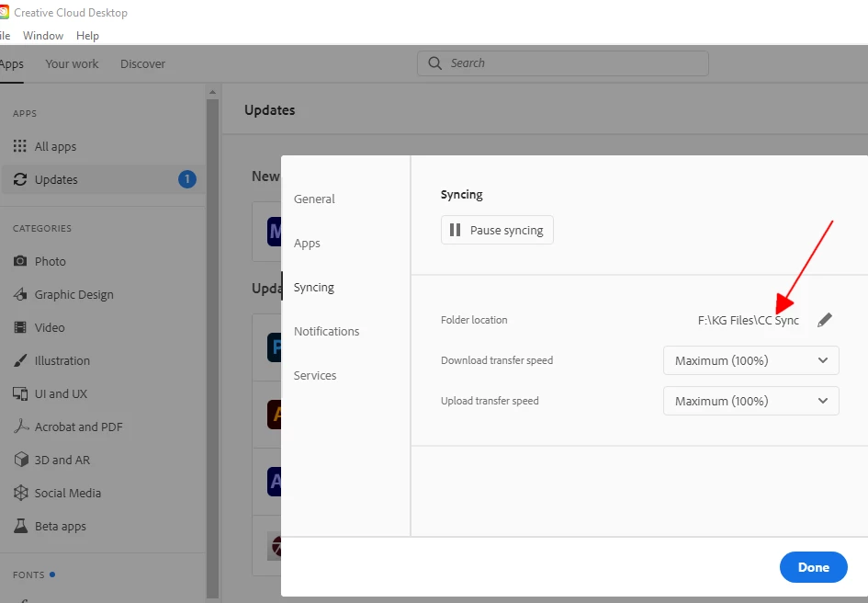Click the folder path F:\KG Files\CC Sync

[x=748, y=320]
